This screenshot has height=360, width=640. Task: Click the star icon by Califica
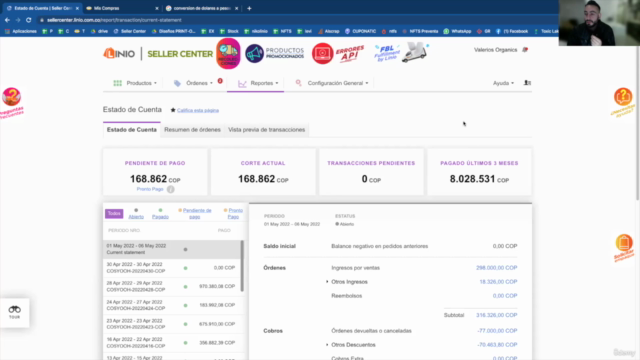(173, 110)
